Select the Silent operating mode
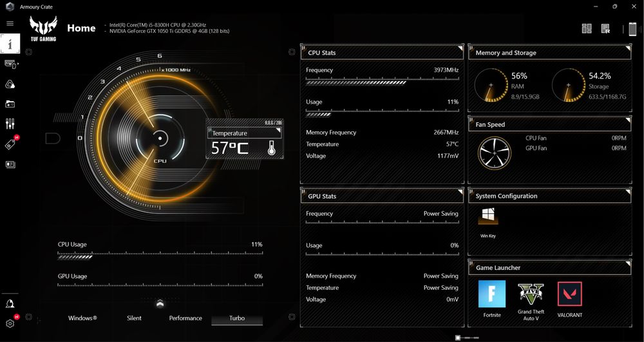Viewport: 644px width, 342px height. point(135,318)
